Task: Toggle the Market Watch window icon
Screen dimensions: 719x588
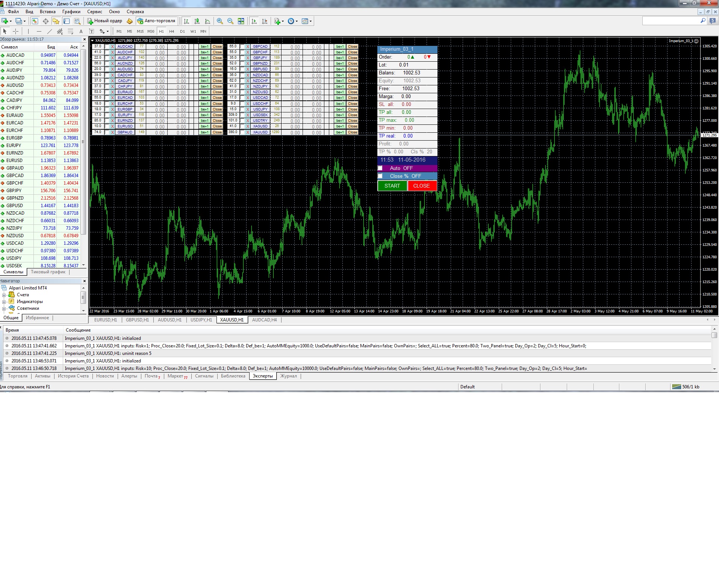Action: point(35,21)
